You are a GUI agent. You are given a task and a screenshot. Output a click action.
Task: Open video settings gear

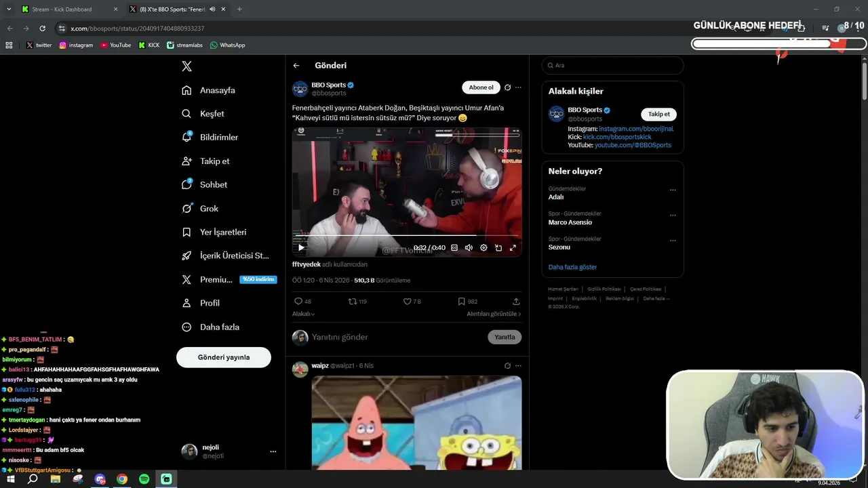[484, 247]
